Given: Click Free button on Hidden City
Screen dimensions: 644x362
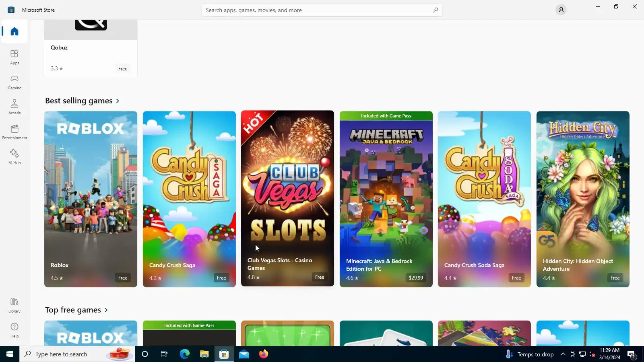Looking at the screenshot, I should tap(615, 278).
